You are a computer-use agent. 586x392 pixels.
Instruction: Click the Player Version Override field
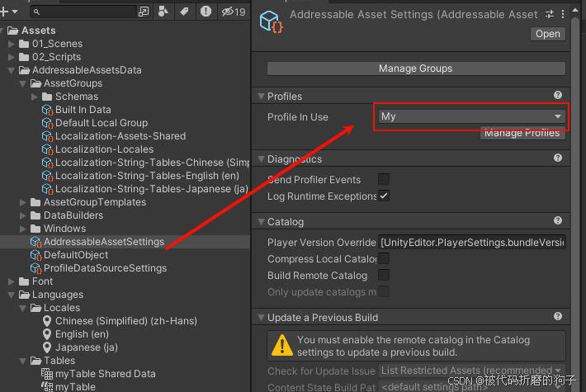[471, 243]
